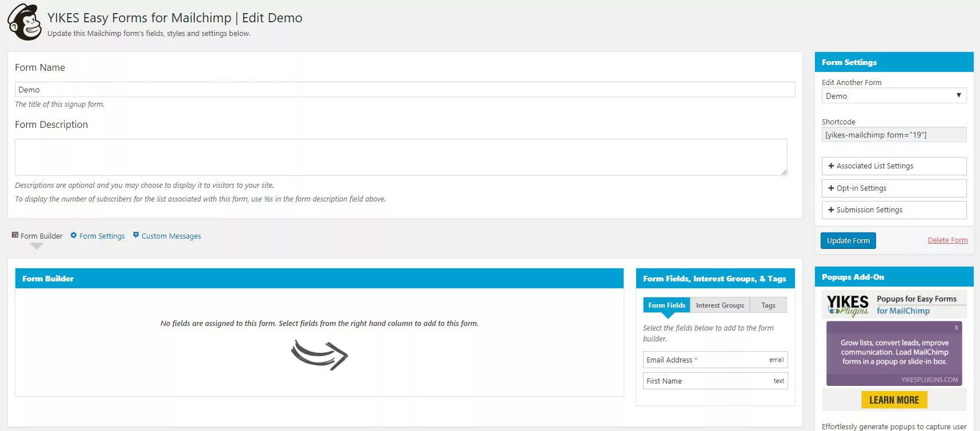This screenshot has height=431, width=980.
Task: Click the Mailchimp monkey logo icon
Action: [25, 22]
